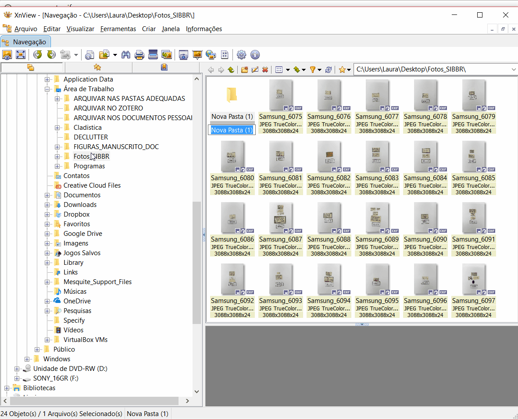518x420 pixels.
Task: Click the rename file icon
Action: tap(255, 70)
